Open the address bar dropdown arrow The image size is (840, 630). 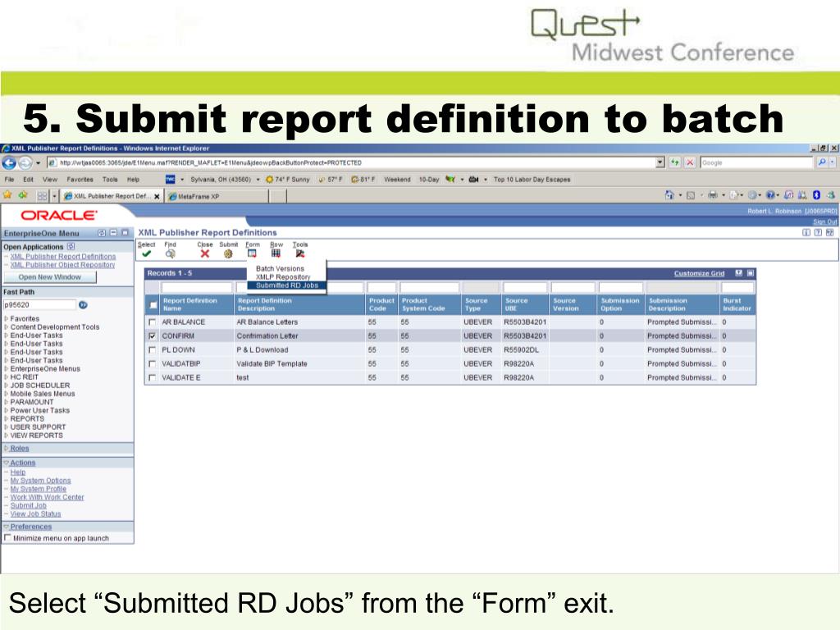coord(660,162)
